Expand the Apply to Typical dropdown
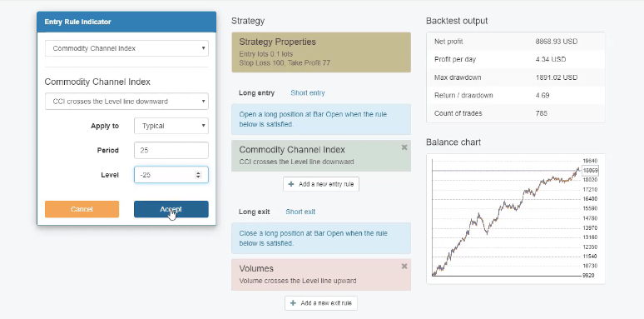 171,126
